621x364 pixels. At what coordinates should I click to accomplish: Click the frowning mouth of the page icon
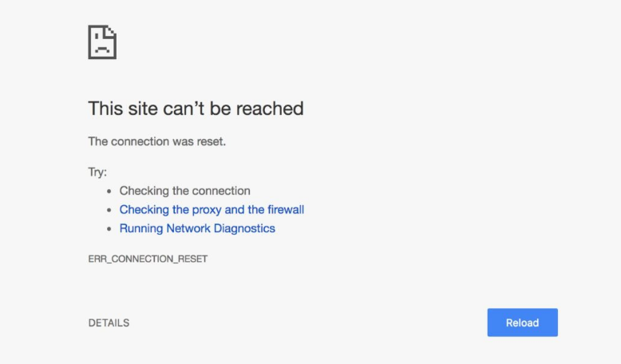pyautogui.click(x=102, y=49)
